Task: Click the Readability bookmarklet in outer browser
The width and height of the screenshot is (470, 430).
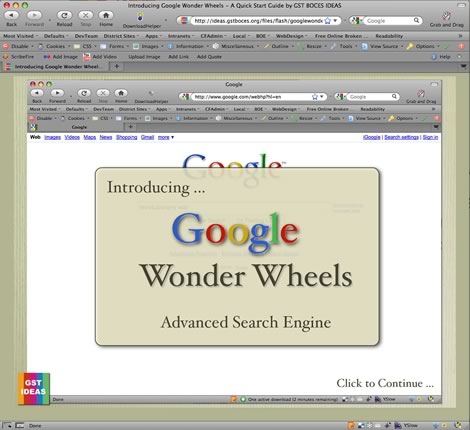Action: (389, 36)
